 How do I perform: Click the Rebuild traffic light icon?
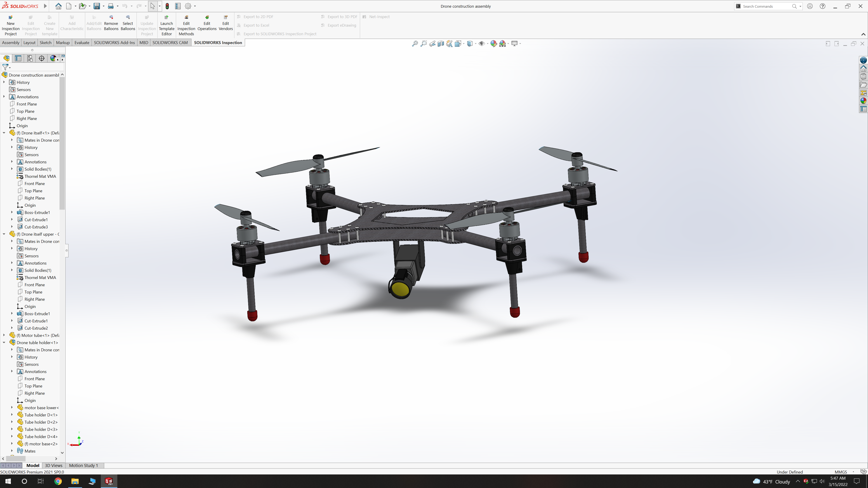pyautogui.click(x=167, y=6)
